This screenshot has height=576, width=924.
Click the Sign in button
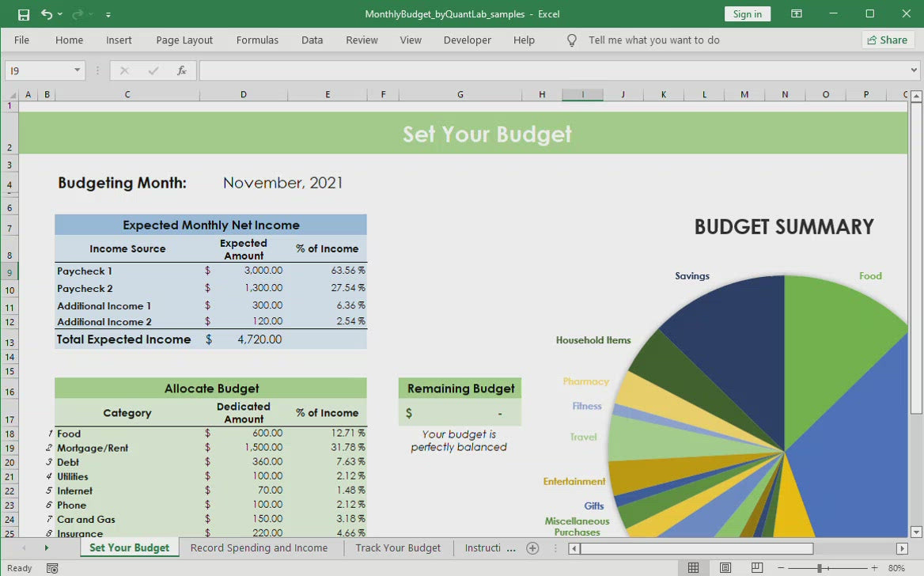(747, 14)
